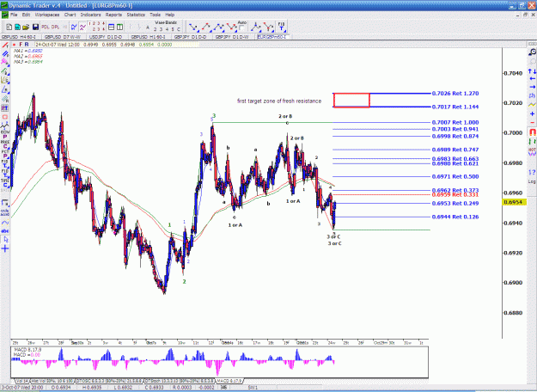Click the 0.7007 Ret 1.000 label
Image resolution: width=537 pixels, height=392 pixels.
pos(455,122)
